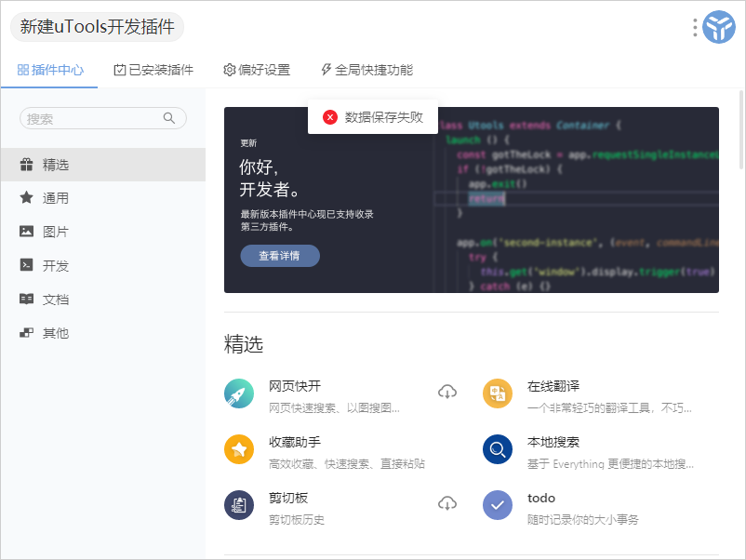Select 精选 category in sidebar
Image resolution: width=746 pixels, height=560 pixels.
(103, 165)
